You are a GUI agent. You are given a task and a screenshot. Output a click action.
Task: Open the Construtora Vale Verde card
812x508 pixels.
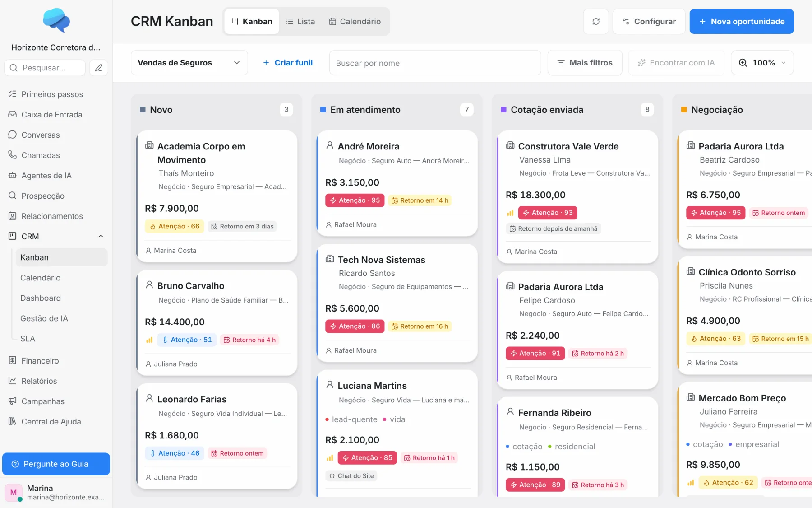577,196
